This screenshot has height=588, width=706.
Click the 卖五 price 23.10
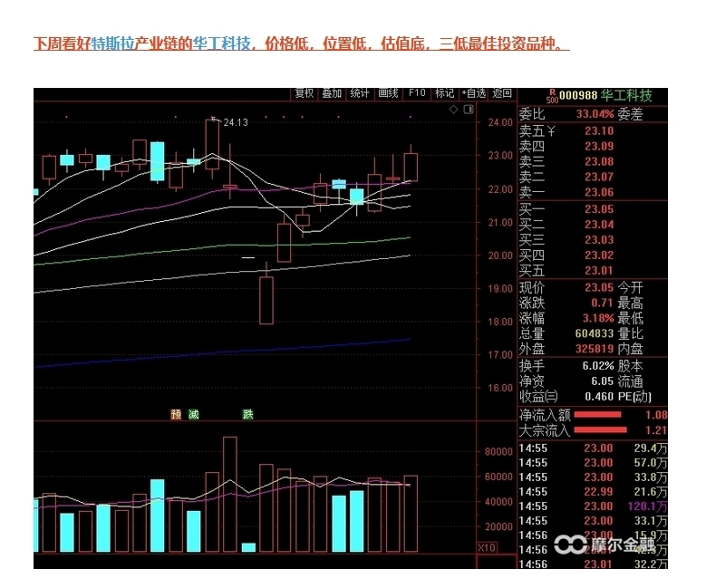pyautogui.click(x=599, y=131)
